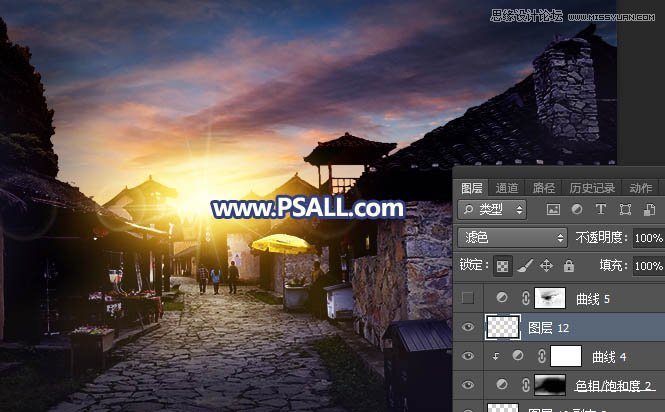
Task: Filter layers by smart object icon
Action: click(649, 209)
